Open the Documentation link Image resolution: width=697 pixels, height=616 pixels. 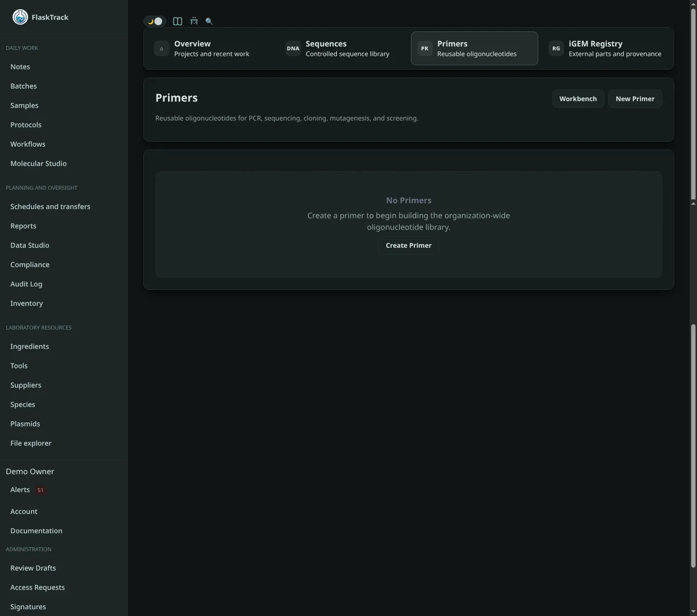pos(64,531)
